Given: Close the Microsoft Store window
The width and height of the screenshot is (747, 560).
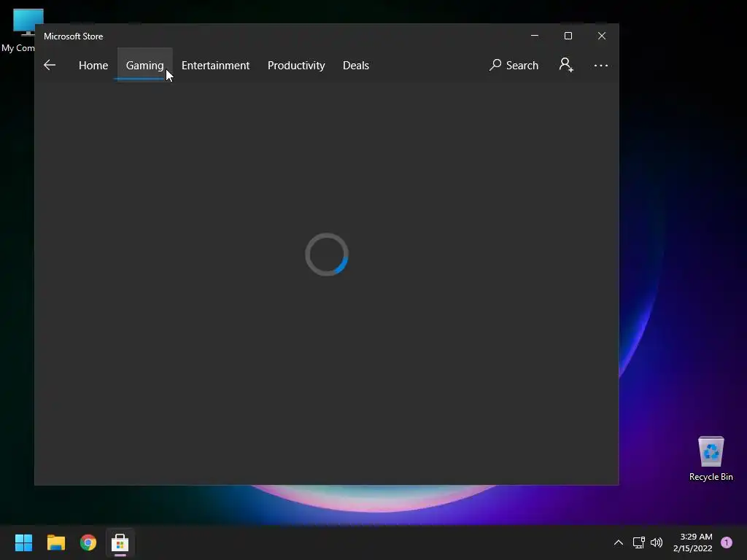Looking at the screenshot, I should point(602,36).
